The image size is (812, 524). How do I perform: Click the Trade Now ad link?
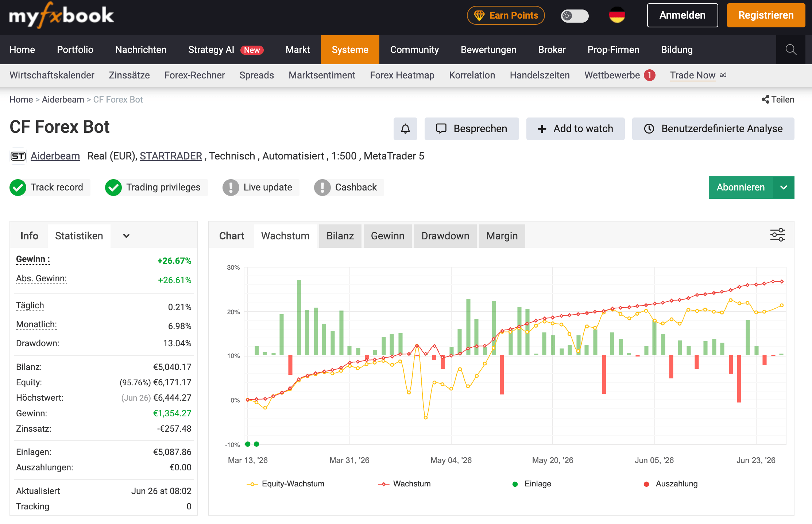[x=692, y=75]
